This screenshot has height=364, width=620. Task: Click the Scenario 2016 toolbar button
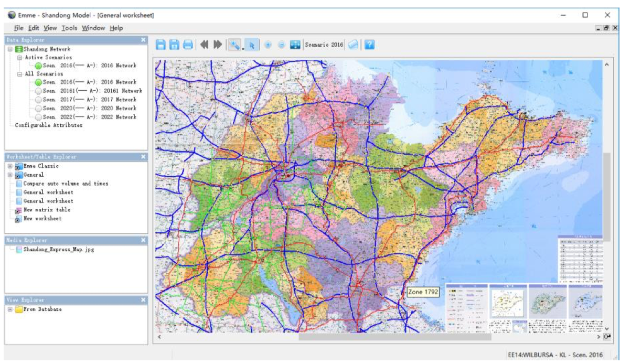[324, 45]
